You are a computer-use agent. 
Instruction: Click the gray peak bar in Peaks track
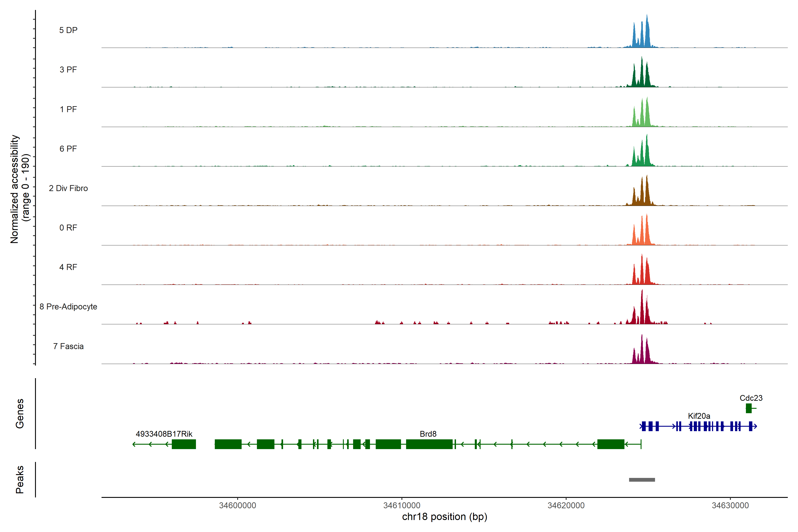[642, 480]
